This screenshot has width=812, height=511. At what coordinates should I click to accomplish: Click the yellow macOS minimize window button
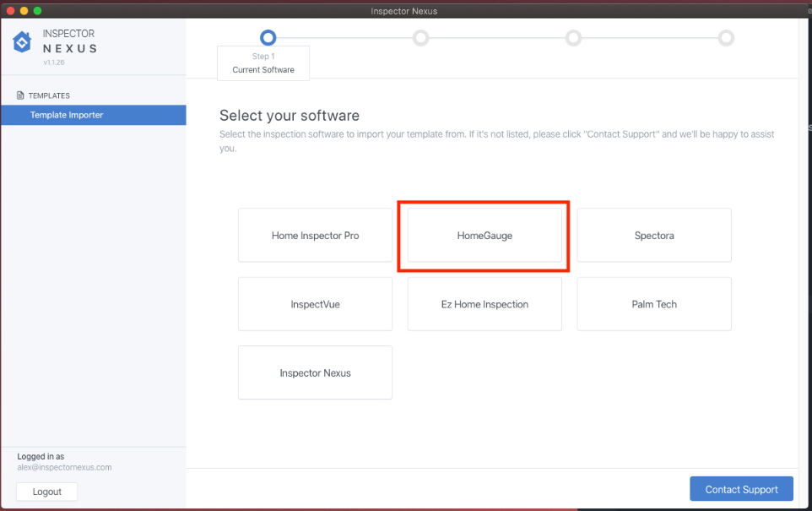(x=24, y=10)
